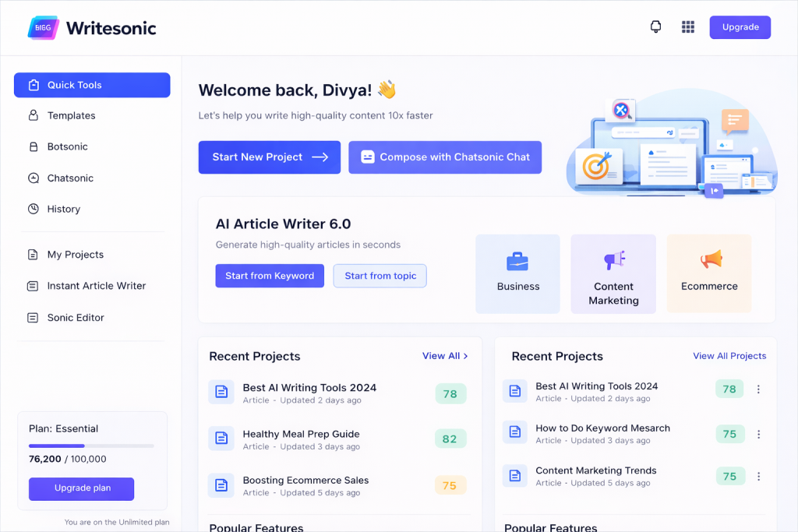Viewport: 798px width, 532px height.
Task: Click the 76,200 / 100,000 usage text
Action: pyautogui.click(x=68, y=459)
